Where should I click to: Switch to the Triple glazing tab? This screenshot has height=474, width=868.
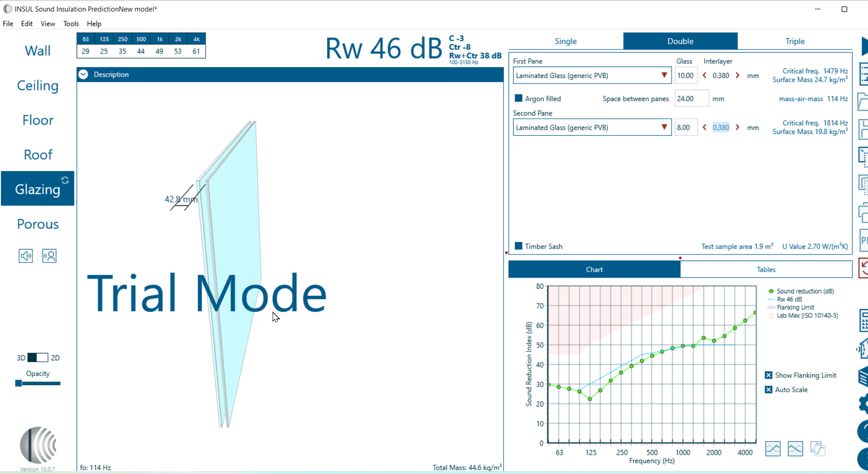point(795,41)
